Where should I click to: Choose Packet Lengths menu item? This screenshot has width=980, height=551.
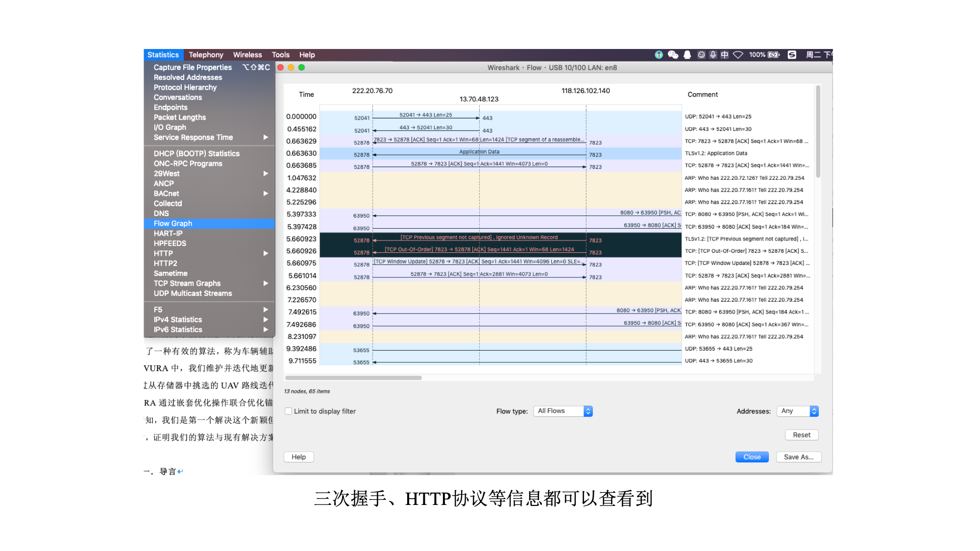[x=209, y=118]
